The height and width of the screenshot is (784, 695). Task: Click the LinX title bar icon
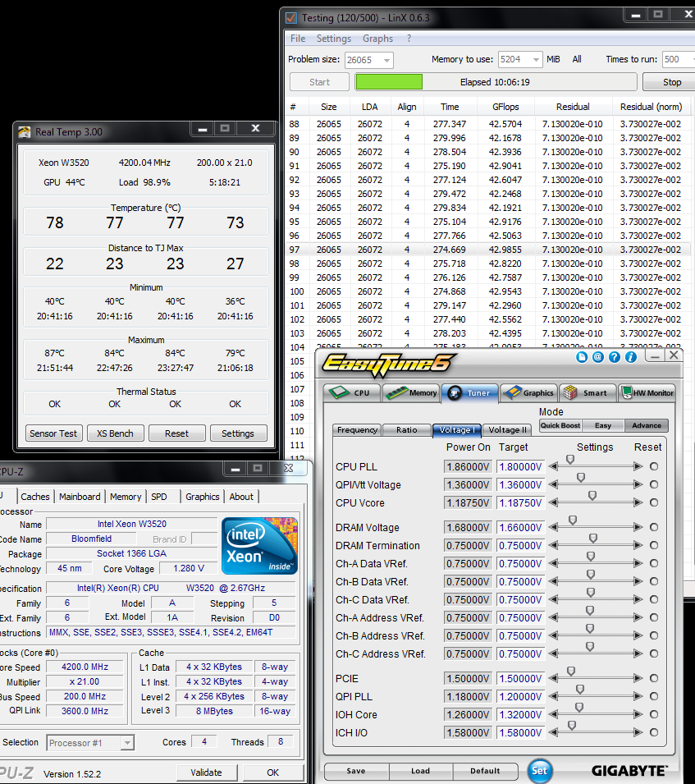pos(290,18)
